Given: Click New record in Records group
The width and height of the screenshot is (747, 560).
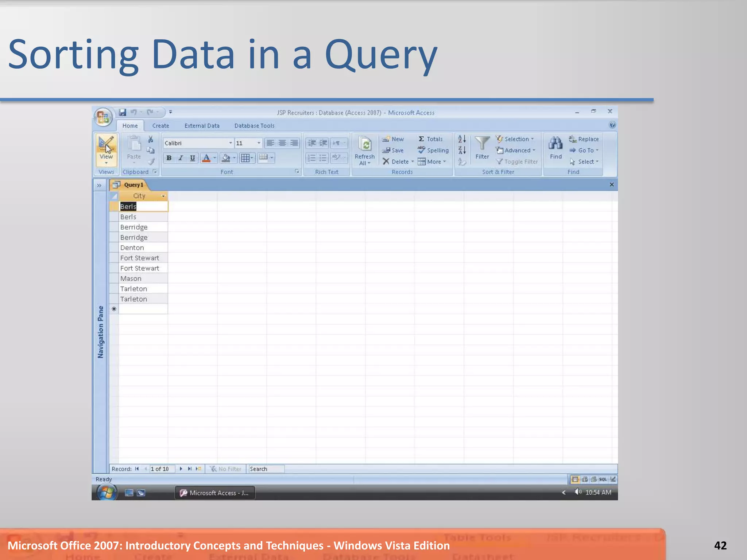Looking at the screenshot, I should click(x=393, y=139).
